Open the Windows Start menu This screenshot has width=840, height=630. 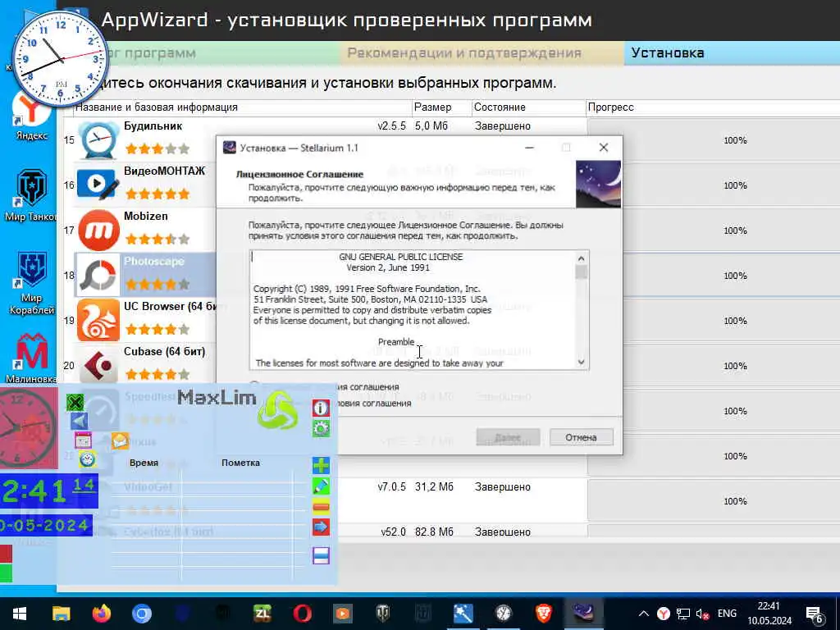coord(20,614)
